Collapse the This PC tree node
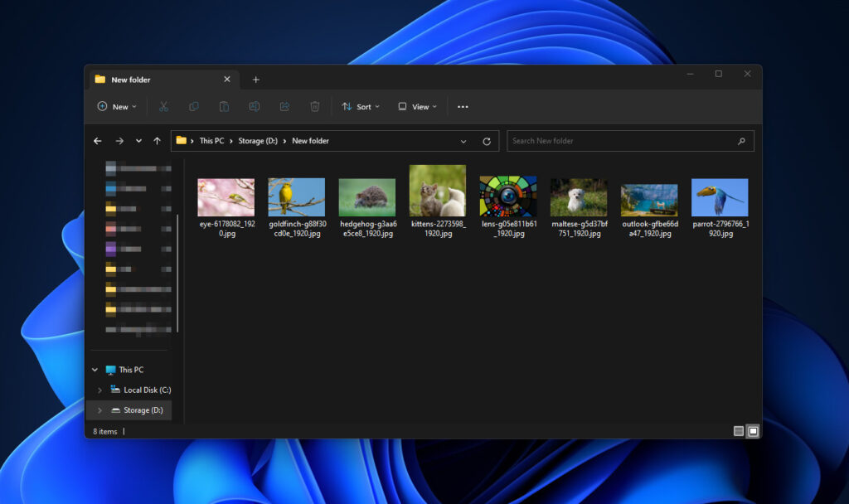This screenshot has width=849, height=504. pos(95,370)
